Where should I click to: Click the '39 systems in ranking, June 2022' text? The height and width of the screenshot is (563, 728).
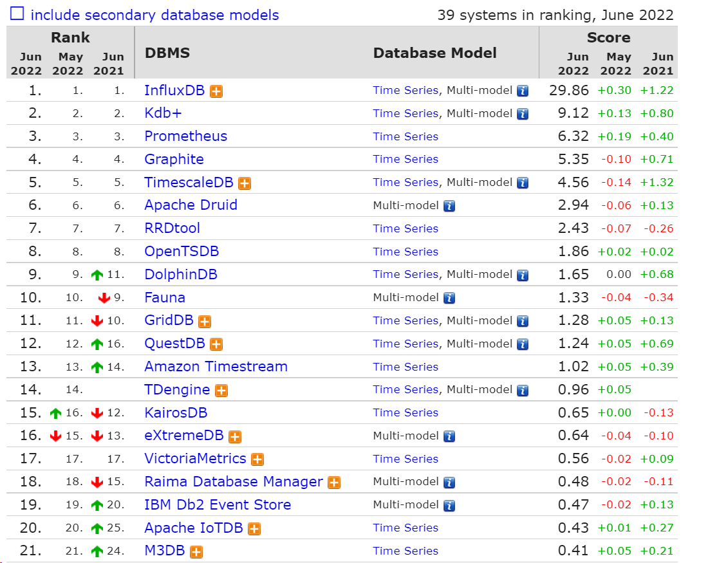555,15
